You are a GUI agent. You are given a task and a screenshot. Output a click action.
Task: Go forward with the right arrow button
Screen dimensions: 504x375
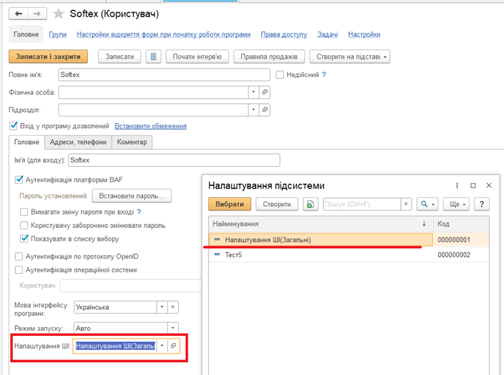pos(37,14)
